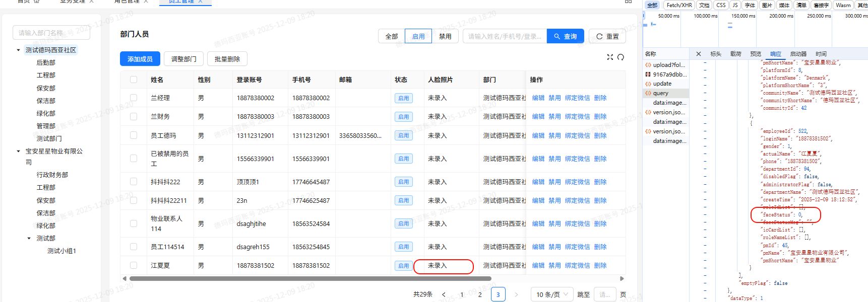Check the checkbox for 抖抖抖222 row
Screen dimensions: 868x302
(x=134, y=182)
